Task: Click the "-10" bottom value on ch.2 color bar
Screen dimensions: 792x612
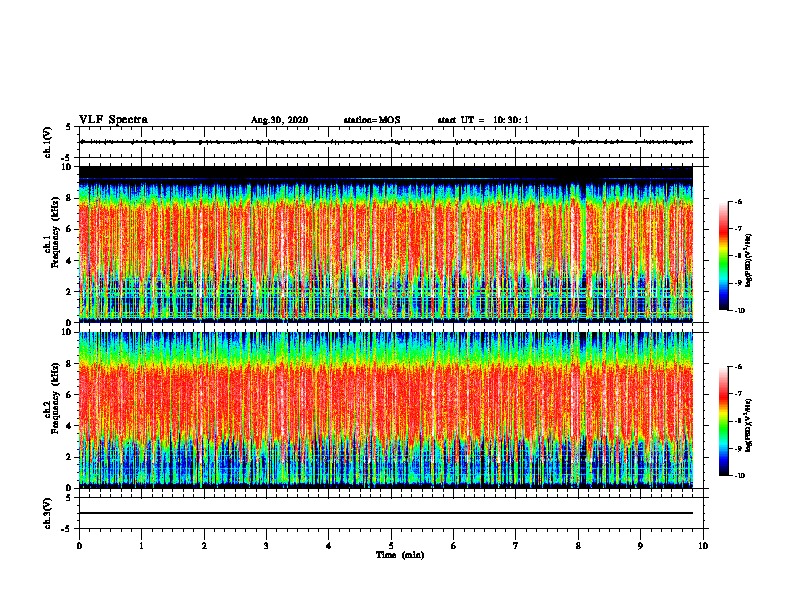Action: [739, 475]
